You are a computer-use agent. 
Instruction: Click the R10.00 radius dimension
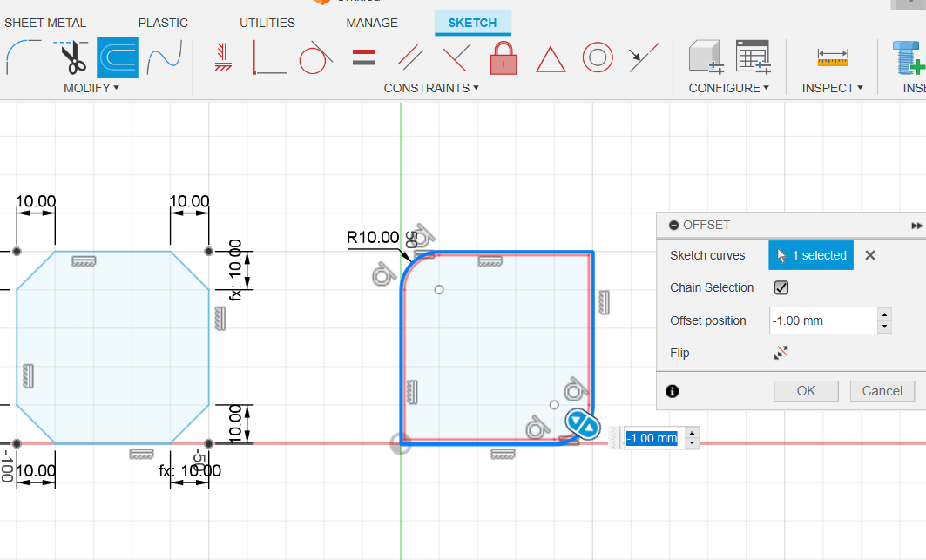click(x=373, y=238)
